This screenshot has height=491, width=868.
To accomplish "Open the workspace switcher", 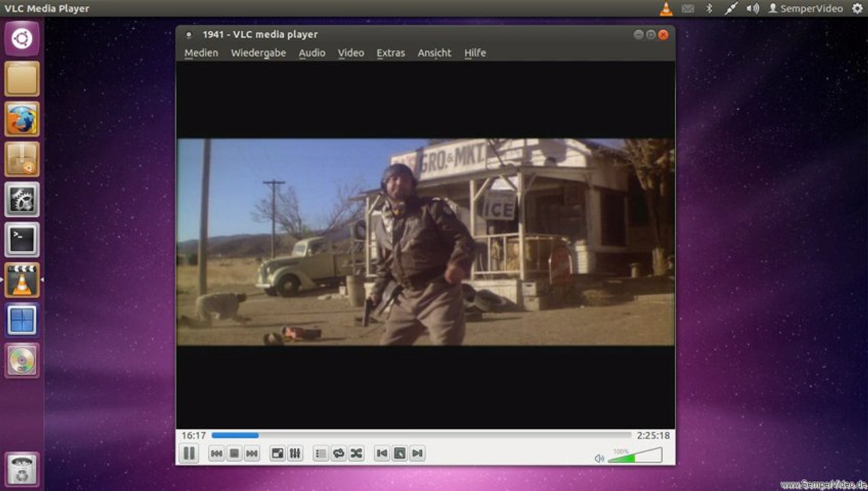I will 22,321.
